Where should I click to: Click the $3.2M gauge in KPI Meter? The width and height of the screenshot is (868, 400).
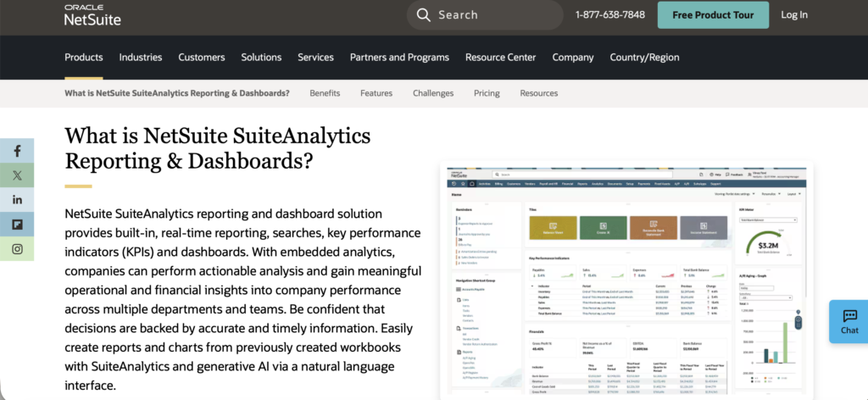(768, 242)
